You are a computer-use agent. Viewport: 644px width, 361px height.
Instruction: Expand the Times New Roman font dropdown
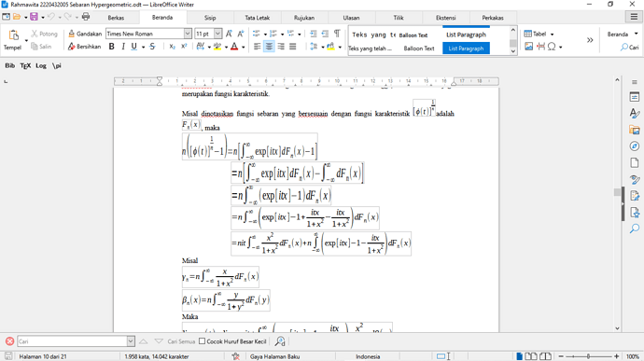(188, 34)
